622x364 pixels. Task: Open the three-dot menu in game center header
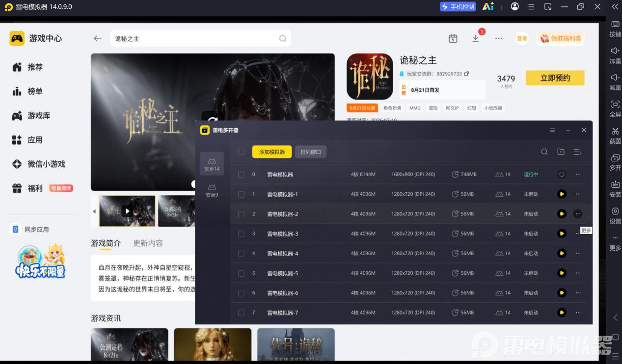[499, 38]
